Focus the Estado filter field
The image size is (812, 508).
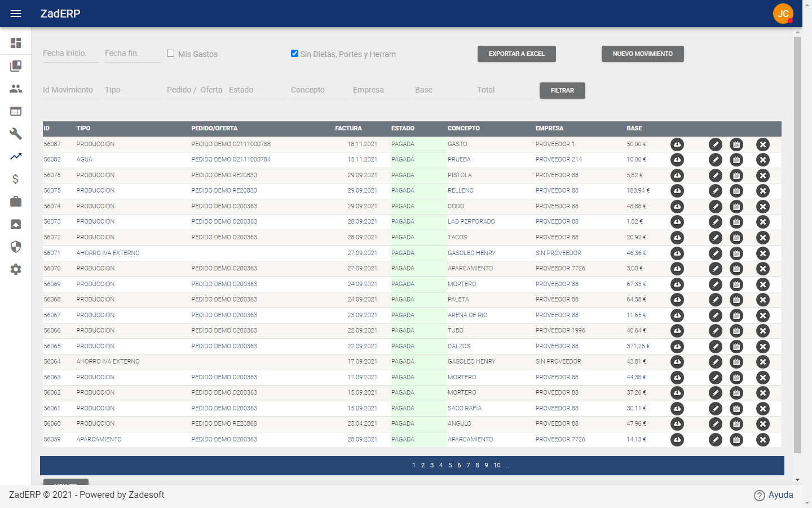coord(257,90)
